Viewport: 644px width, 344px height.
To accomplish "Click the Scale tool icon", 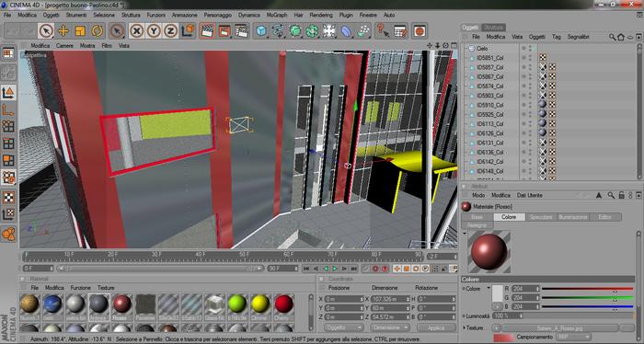I will [80, 30].
